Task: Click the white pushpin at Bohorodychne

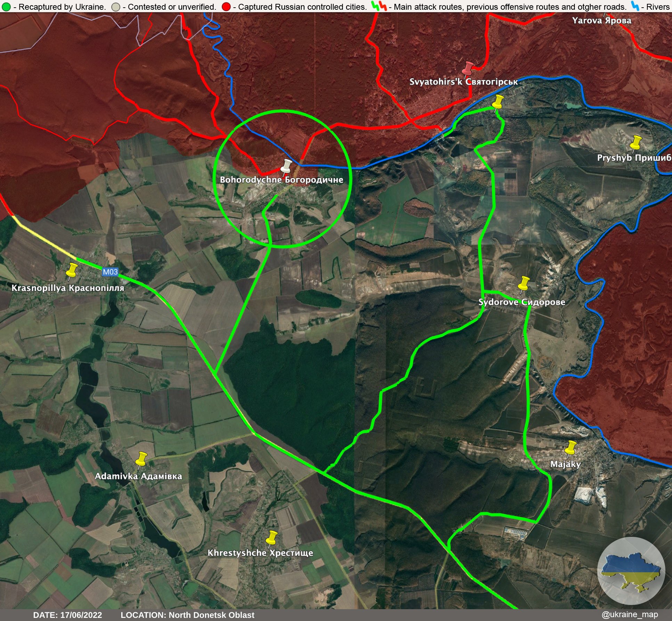Action: tap(287, 166)
